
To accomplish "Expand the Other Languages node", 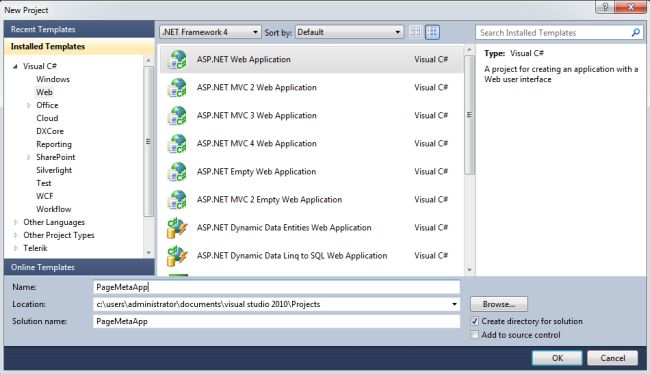I will [x=16, y=222].
